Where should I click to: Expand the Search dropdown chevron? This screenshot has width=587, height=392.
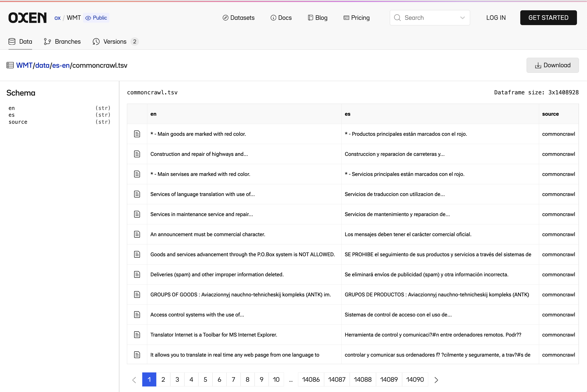tap(462, 18)
